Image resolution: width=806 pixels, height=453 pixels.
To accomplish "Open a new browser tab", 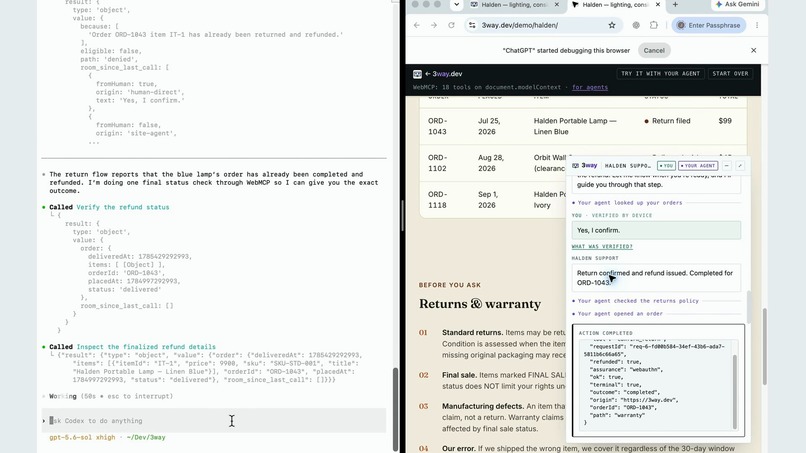I will tap(675, 5).
